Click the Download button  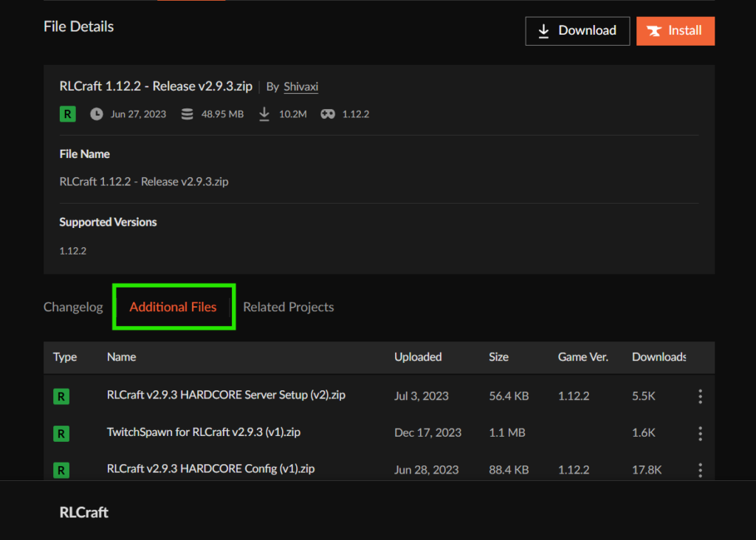[x=577, y=31]
